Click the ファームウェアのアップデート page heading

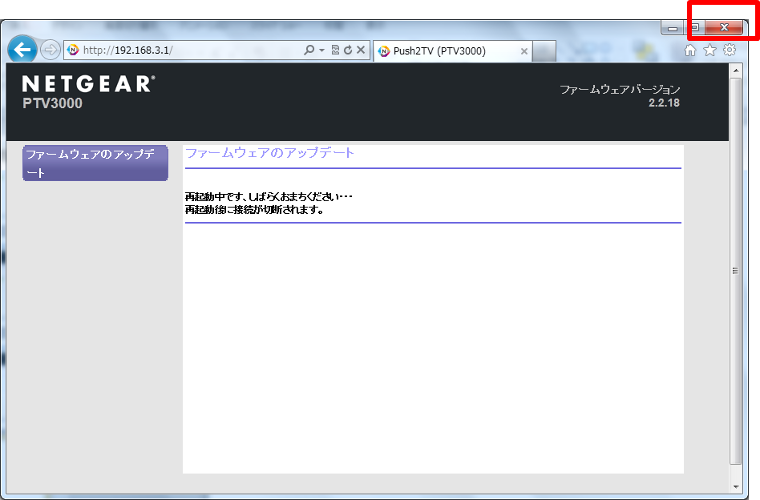pos(269,153)
